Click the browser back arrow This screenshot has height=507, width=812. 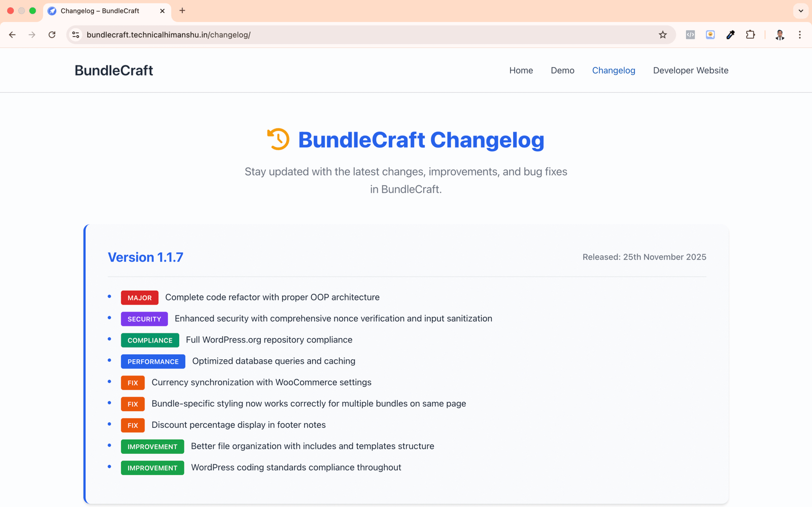[12, 35]
